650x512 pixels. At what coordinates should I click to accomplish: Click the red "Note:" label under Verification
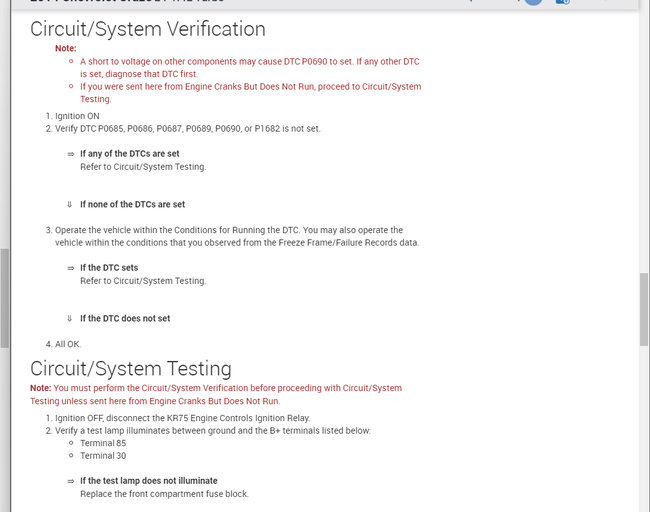(65, 48)
